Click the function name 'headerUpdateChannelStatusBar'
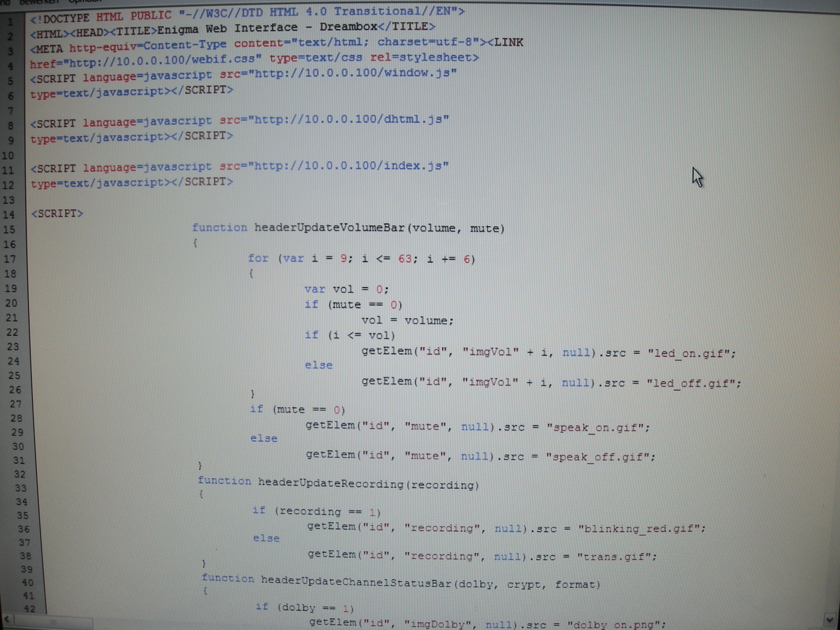 357,581
